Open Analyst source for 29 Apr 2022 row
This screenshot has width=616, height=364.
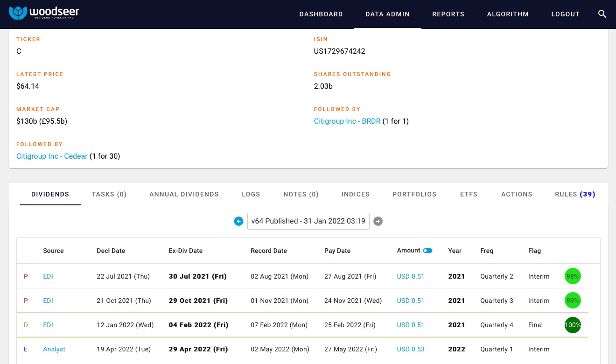pos(54,349)
